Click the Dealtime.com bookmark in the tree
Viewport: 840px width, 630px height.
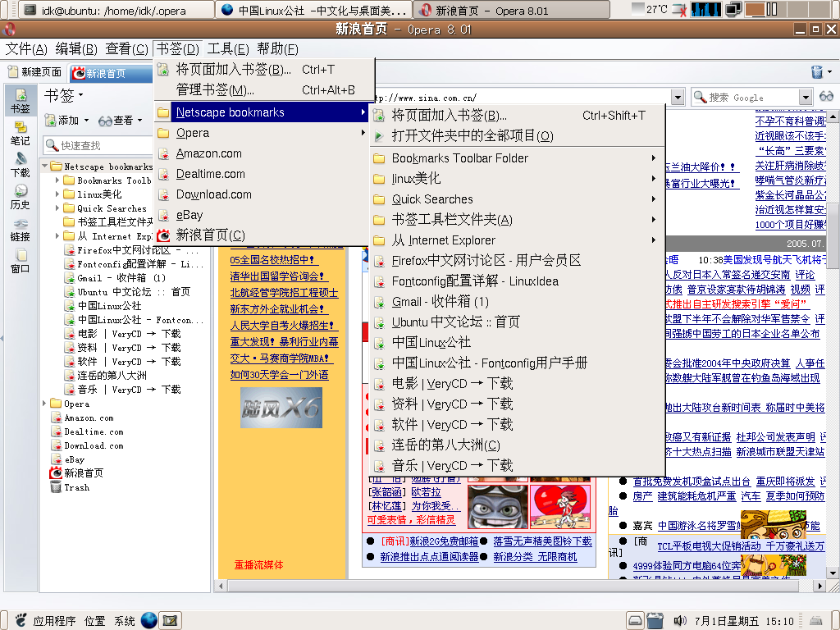pyautogui.click(x=94, y=431)
